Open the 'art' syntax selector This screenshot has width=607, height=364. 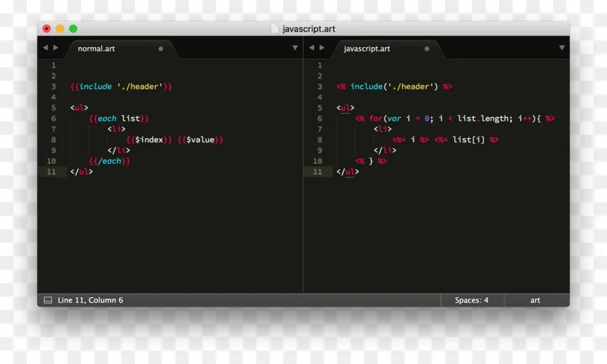tap(535, 300)
